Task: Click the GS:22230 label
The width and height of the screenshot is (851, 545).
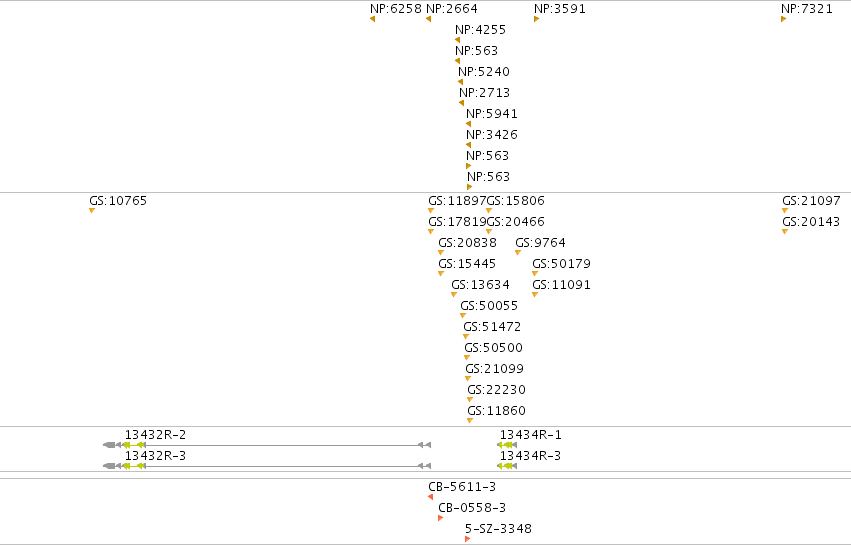Action: coord(497,390)
